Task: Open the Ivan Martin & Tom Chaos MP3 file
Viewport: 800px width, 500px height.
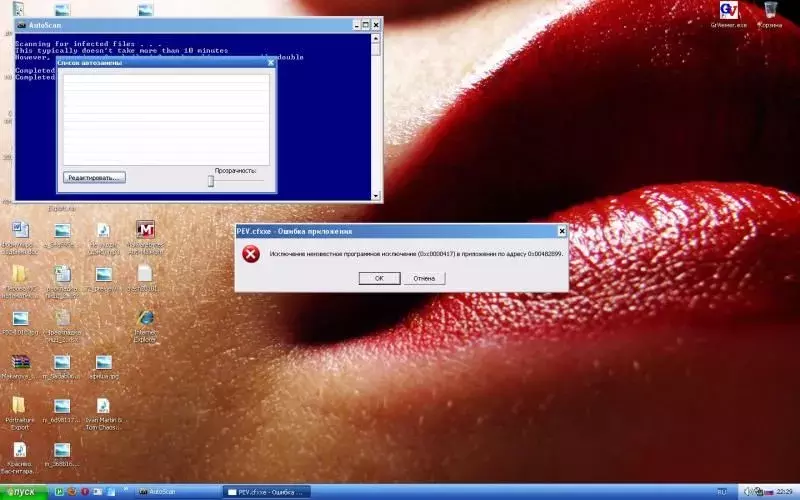Action: click(x=104, y=406)
